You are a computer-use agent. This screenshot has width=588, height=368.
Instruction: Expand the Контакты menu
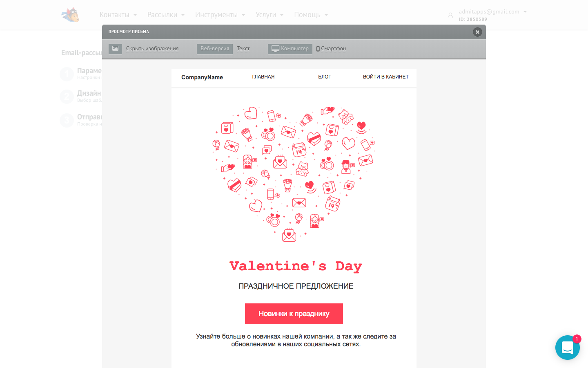(x=118, y=15)
